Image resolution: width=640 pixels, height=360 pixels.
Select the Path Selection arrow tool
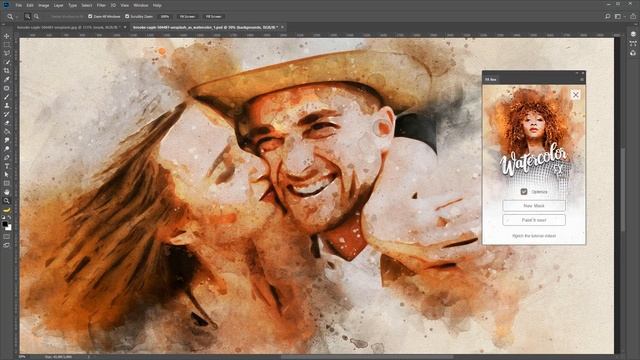7,175
